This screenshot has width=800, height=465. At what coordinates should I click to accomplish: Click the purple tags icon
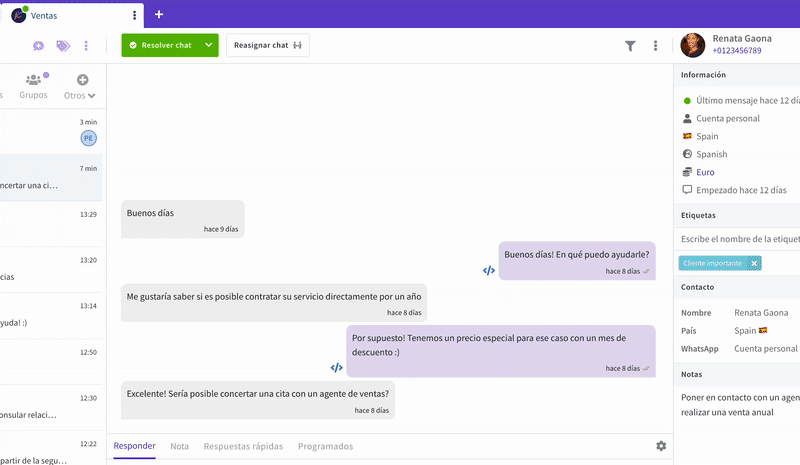pyautogui.click(x=63, y=46)
